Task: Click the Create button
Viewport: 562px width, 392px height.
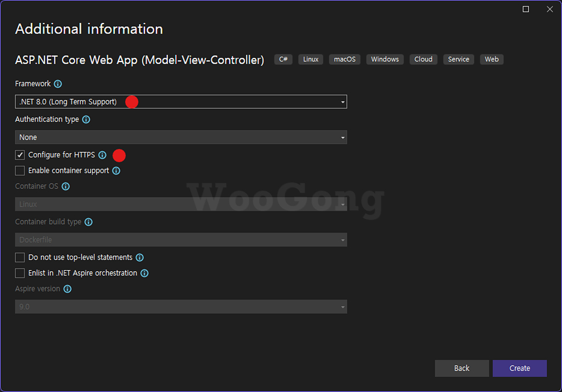Action: click(x=520, y=368)
